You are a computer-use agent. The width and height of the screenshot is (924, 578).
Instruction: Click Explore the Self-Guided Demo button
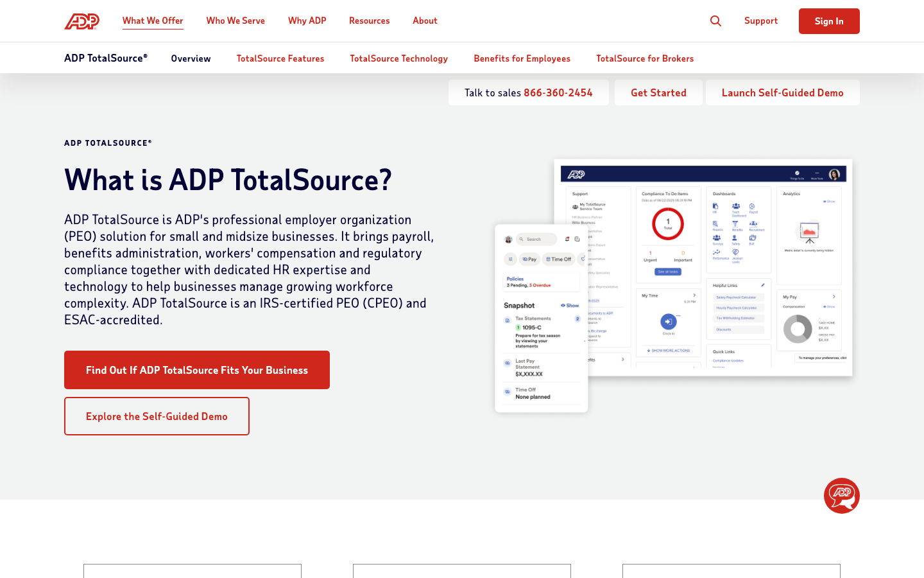pos(157,416)
